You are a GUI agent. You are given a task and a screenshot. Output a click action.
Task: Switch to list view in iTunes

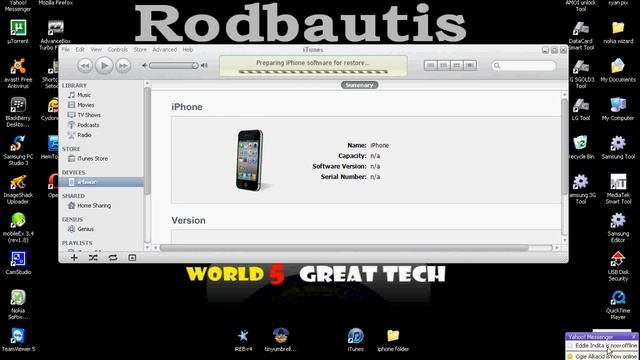[431, 65]
